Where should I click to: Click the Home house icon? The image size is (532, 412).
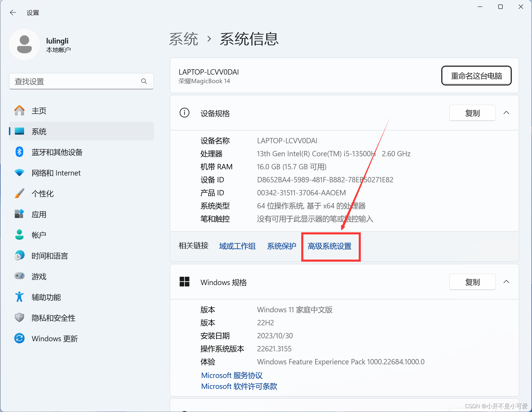[20, 111]
